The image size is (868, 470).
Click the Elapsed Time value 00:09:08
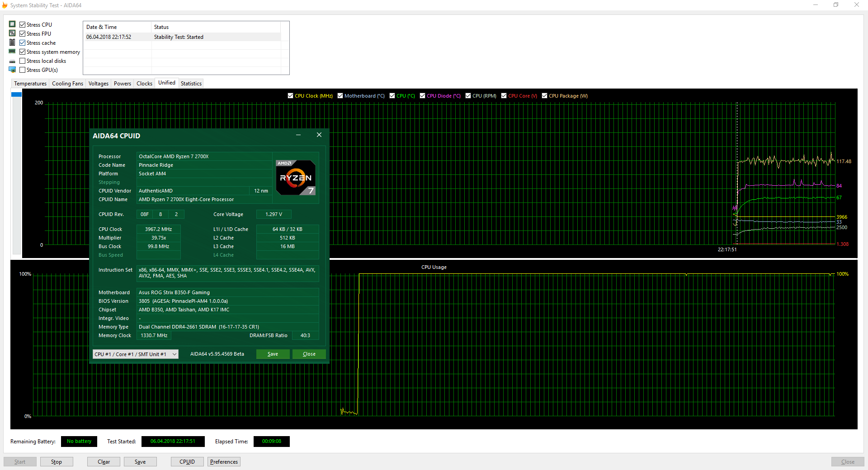click(272, 442)
